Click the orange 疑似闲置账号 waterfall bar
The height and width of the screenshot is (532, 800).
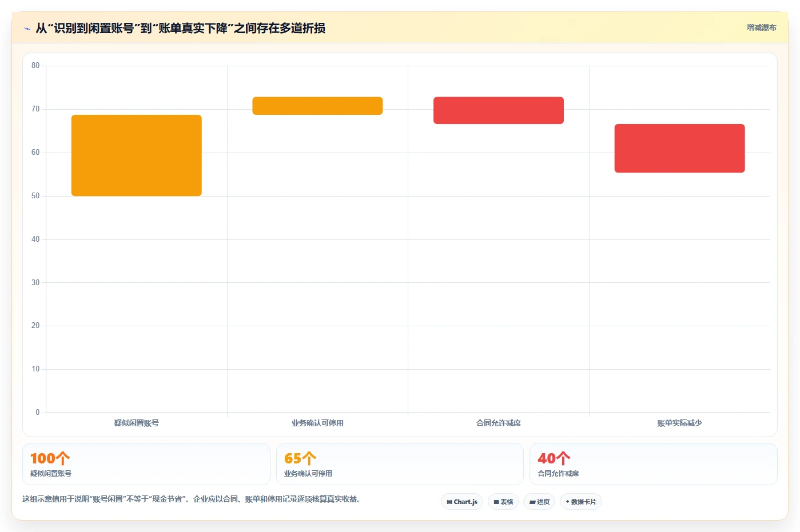pyautogui.click(x=137, y=155)
